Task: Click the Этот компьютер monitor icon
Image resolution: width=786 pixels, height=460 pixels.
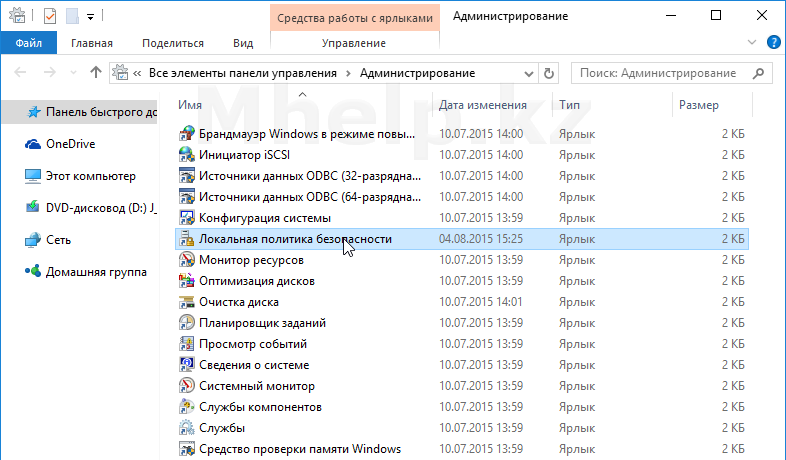Action: point(33,176)
